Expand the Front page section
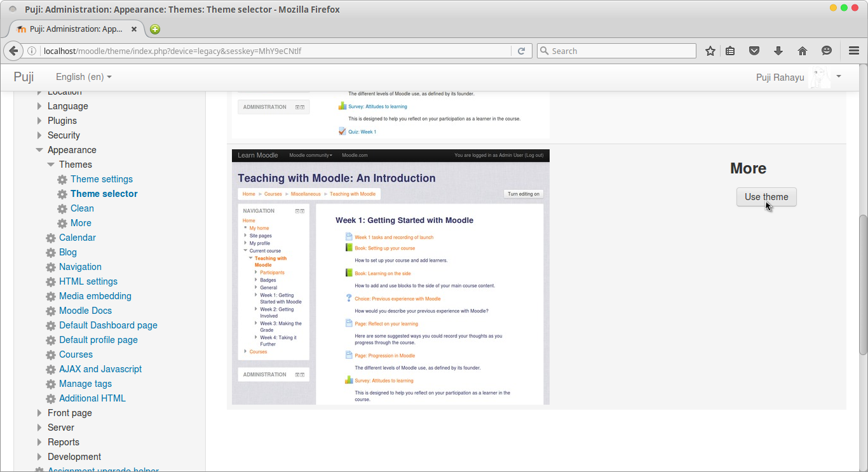This screenshot has width=868, height=472. coord(39,413)
